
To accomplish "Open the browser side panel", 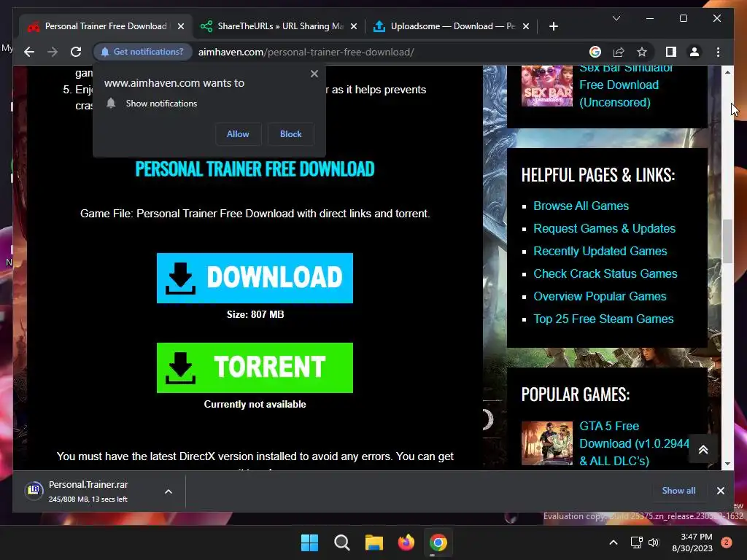I will tap(671, 52).
